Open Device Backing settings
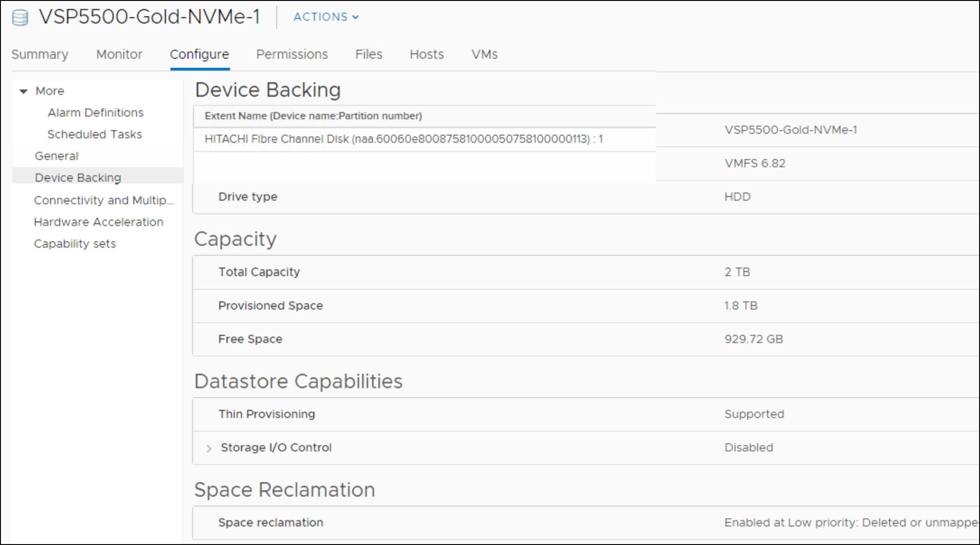980x545 pixels. pyautogui.click(x=78, y=177)
